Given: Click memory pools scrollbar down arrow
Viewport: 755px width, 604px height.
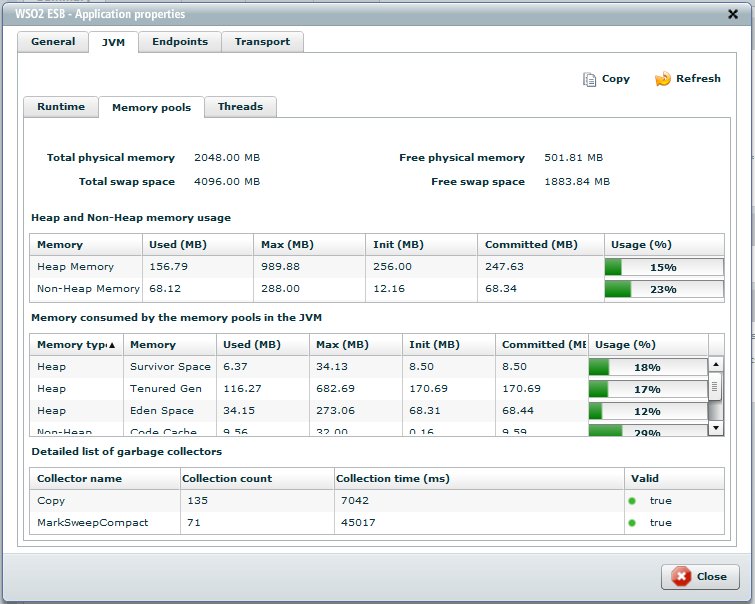Looking at the screenshot, I should (x=716, y=428).
